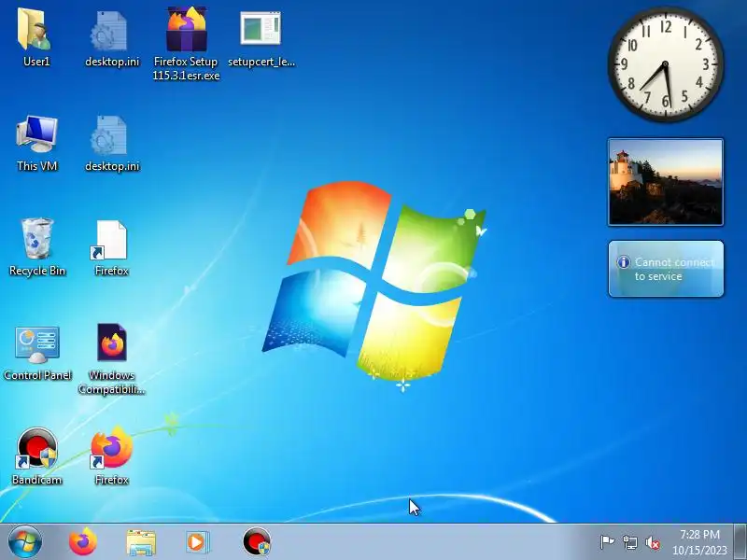Select the desktop.ini file beside This VM
This screenshot has height=560, width=747.
[x=109, y=135]
